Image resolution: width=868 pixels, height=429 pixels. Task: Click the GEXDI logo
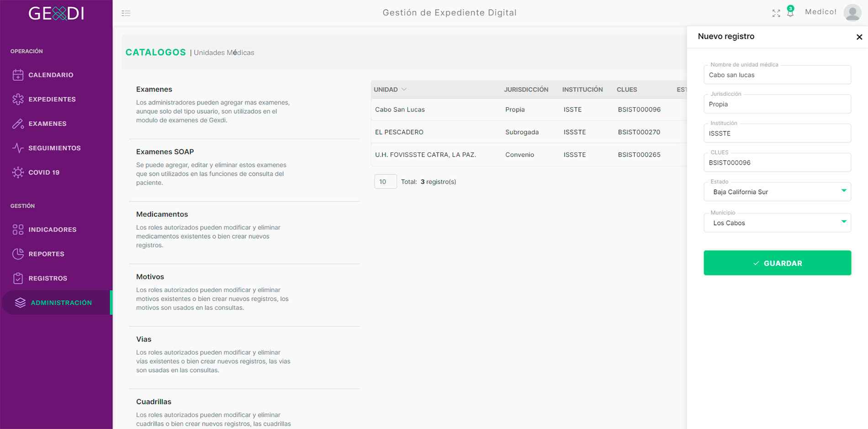coord(56,13)
